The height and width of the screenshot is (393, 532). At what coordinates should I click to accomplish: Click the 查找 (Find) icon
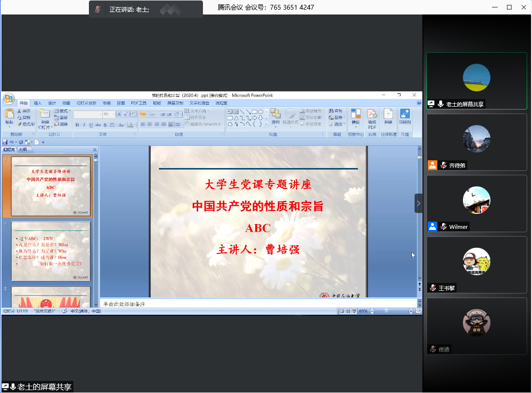[337, 111]
